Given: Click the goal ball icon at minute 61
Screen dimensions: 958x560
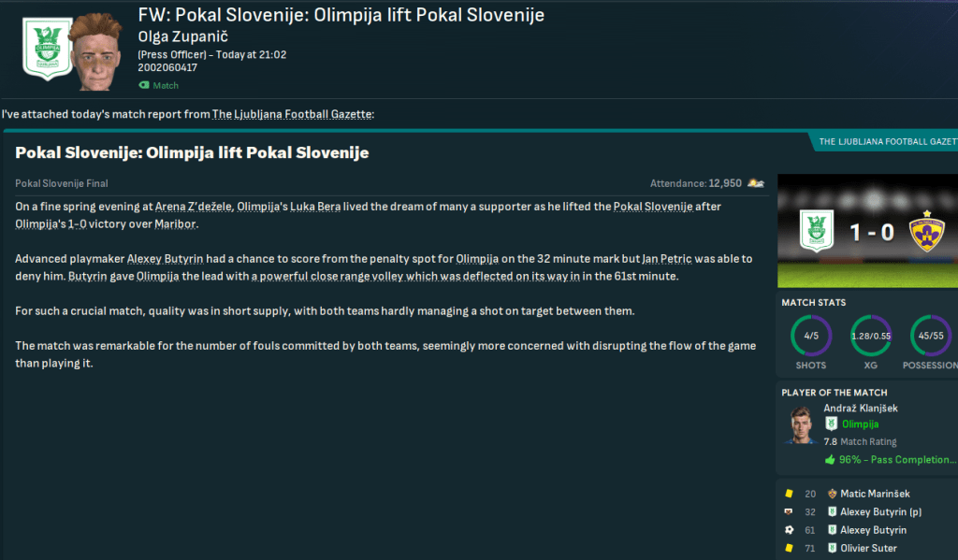Looking at the screenshot, I should (x=789, y=530).
